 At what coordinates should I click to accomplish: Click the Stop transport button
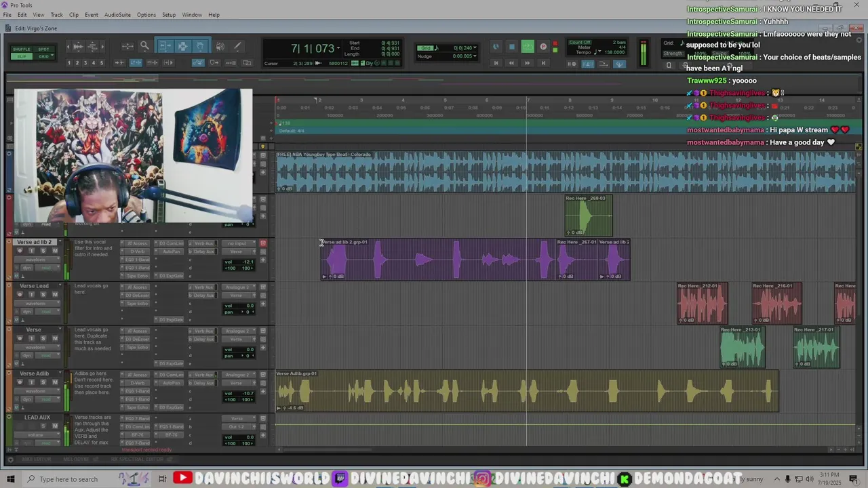pyautogui.click(x=512, y=47)
